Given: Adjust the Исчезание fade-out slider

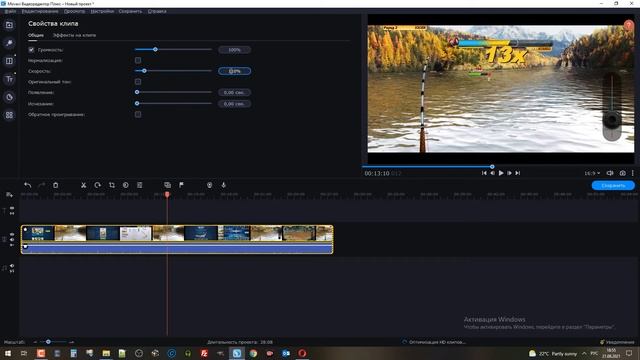Looking at the screenshot, I should point(173,104).
